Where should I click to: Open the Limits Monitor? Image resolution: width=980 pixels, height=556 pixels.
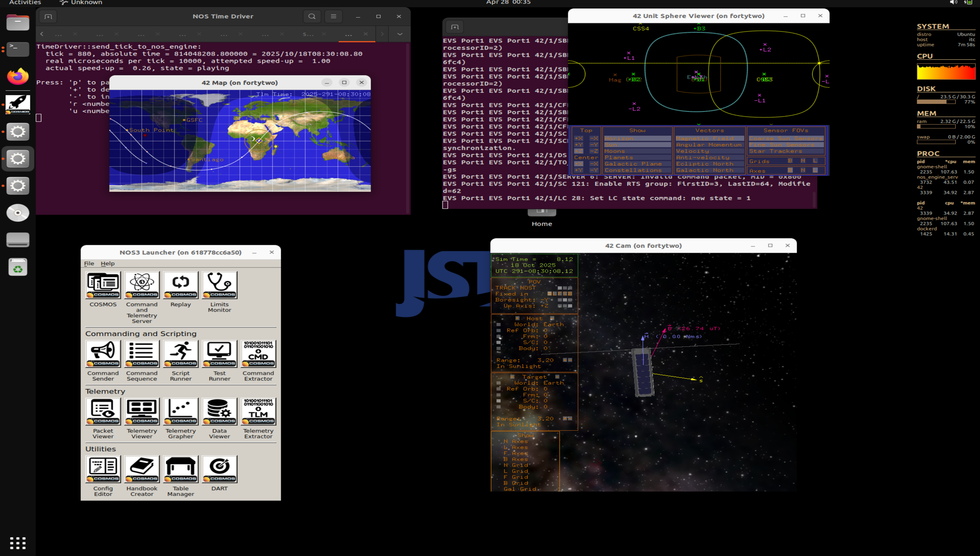click(220, 285)
